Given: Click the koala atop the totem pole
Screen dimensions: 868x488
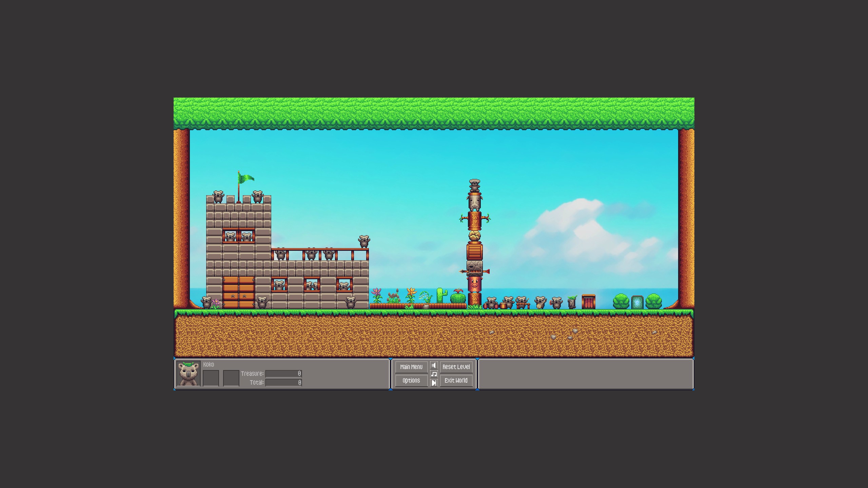Looking at the screenshot, I should (x=474, y=185).
